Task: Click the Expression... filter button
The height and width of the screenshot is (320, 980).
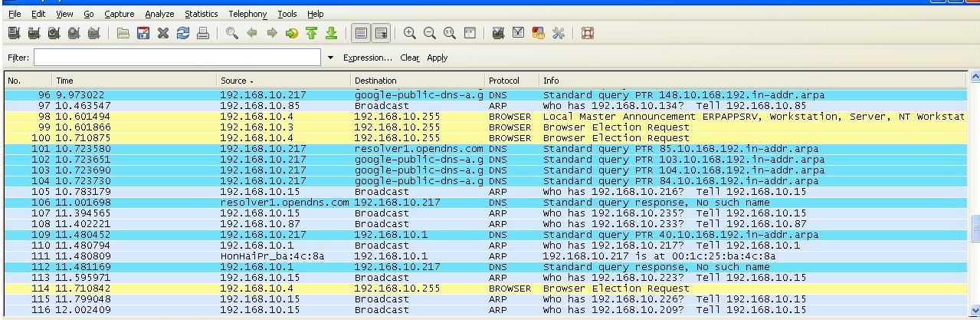Action: (x=367, y=58)
